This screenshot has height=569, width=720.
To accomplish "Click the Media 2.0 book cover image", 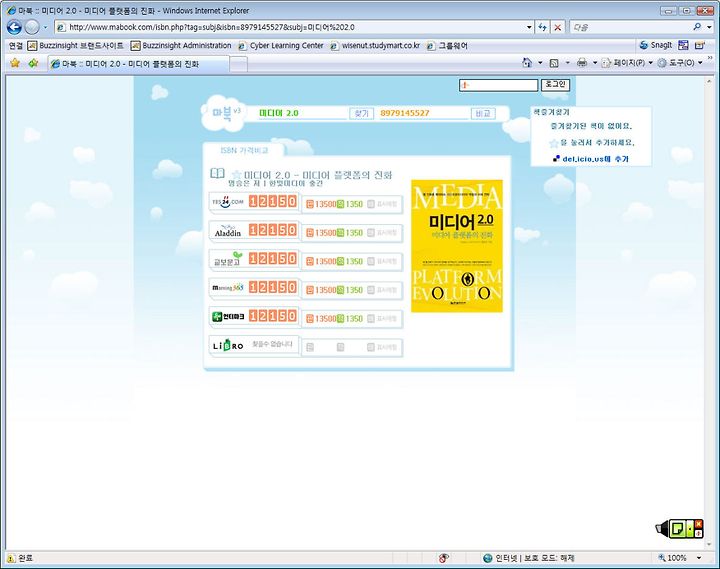I will click(457, 246).
